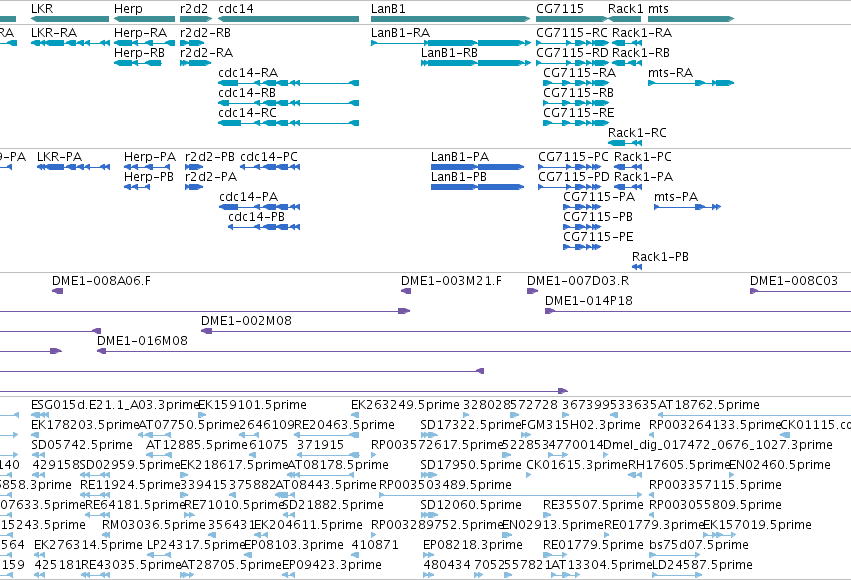Image resolution: width=851 pixels, height=580 pixels.
Task: Click the mts-PA CDS glyph
Action: pyautogui.click(x=688, y=207)
